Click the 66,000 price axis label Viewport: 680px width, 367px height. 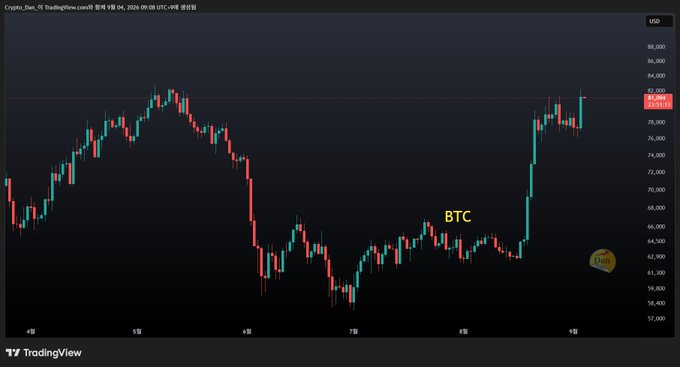click(656, 226)
